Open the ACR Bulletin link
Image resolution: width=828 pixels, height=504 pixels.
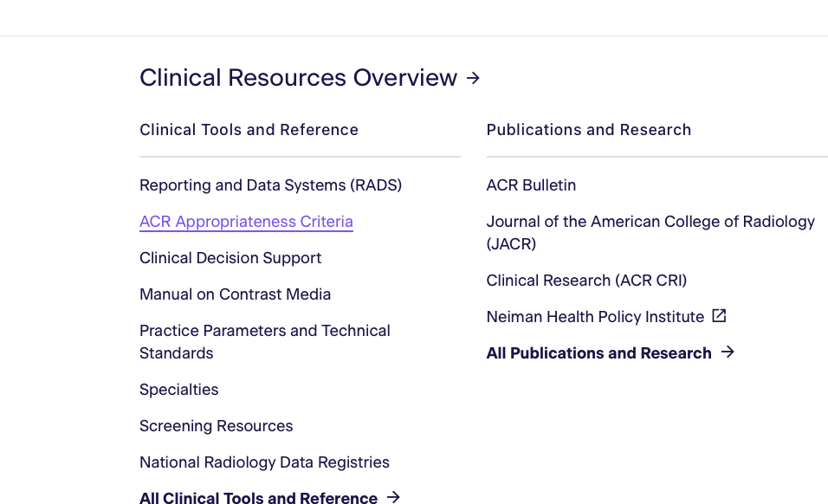531,185
